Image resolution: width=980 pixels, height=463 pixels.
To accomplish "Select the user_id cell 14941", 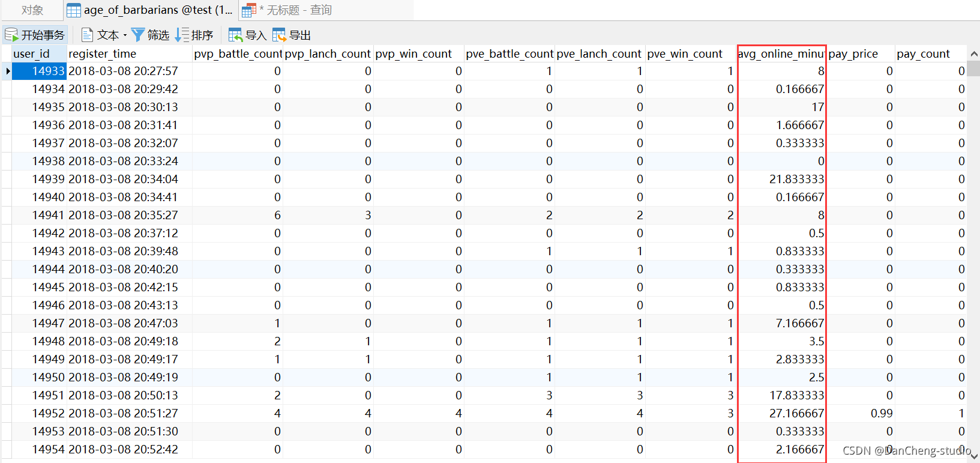I will tap(39, 215).
